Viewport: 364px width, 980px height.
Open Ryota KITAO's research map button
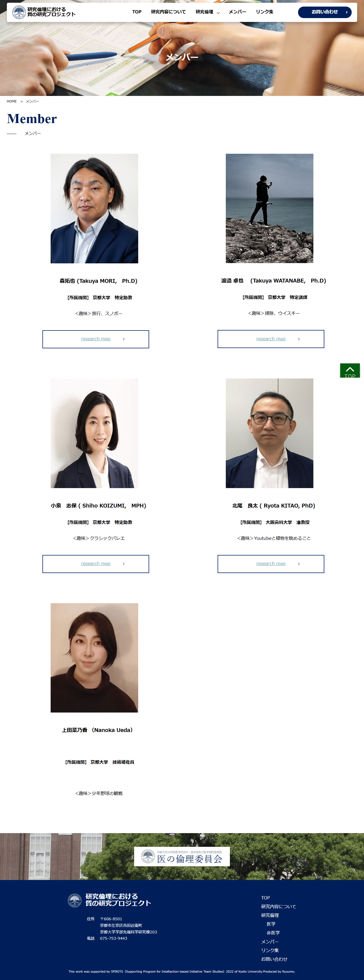click(270, 564)
